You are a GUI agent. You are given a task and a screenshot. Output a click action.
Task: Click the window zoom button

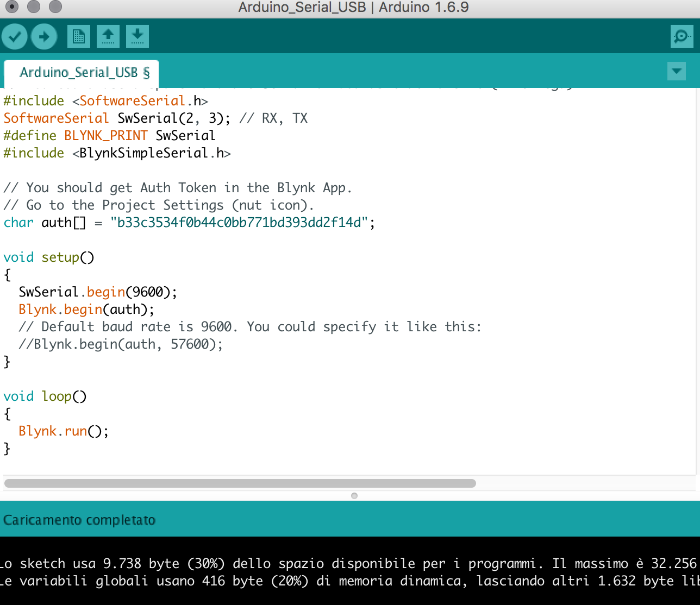pyautogui.click(x=55, y=7)
